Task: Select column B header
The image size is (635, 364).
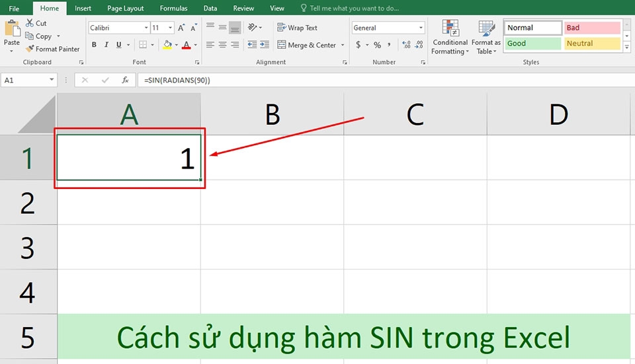Action: click(272, 114)
